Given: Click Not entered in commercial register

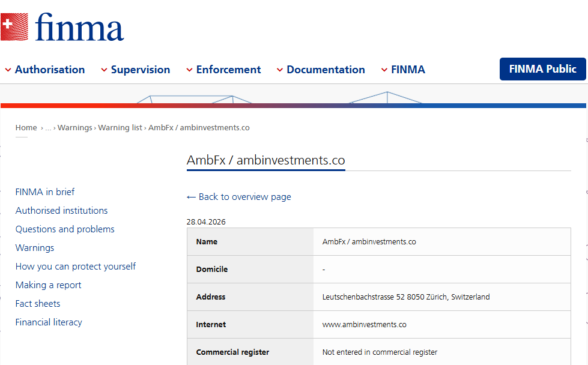Looking at the screenshot, I should pyautogui.click(x=380, y=352).
